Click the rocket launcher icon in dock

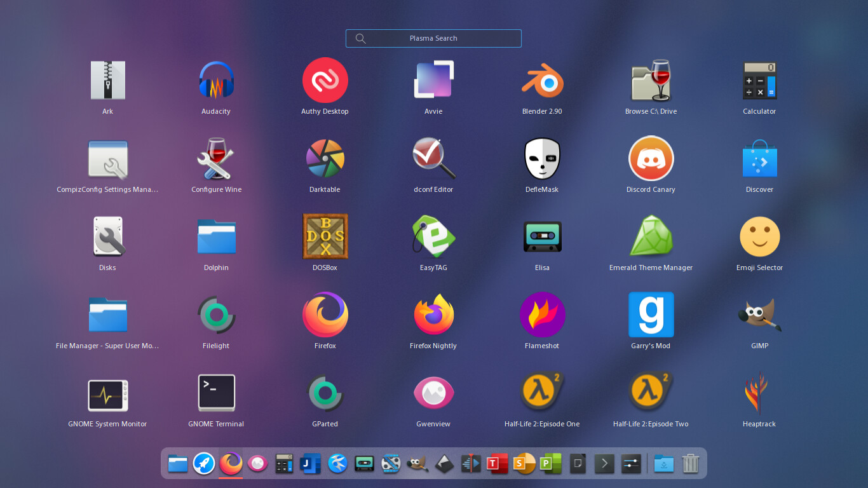pos(204,464)
